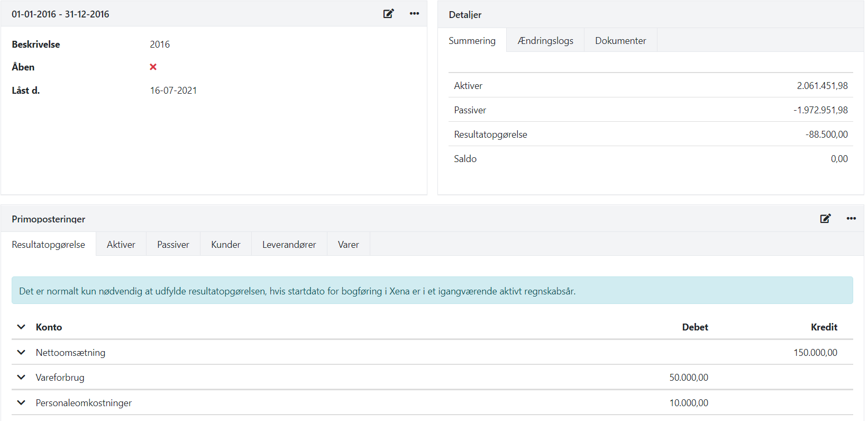
Task: Open the Passiver opening entries tab
Action: click(173, 245)
